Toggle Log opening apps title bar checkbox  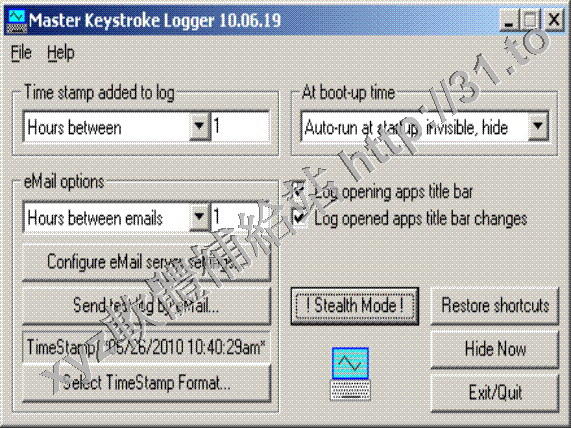point(299,192)
